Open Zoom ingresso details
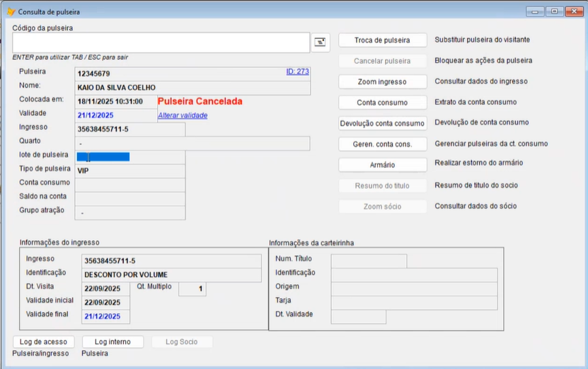 coord(382,81)
